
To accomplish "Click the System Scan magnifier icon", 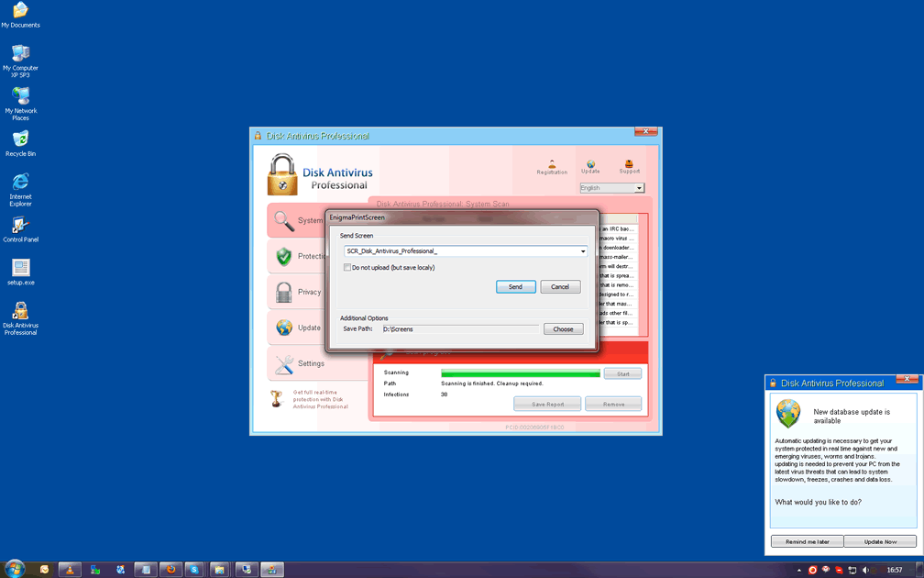I will (284, 221).
